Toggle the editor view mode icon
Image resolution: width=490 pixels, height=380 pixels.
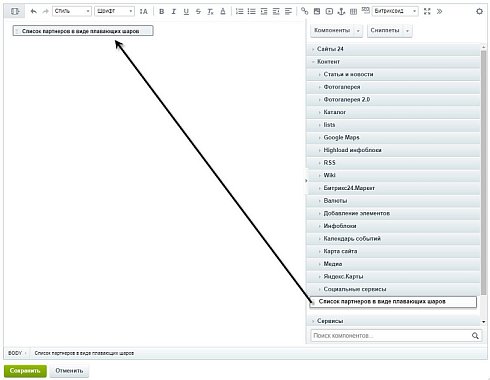tap(15, 11)
